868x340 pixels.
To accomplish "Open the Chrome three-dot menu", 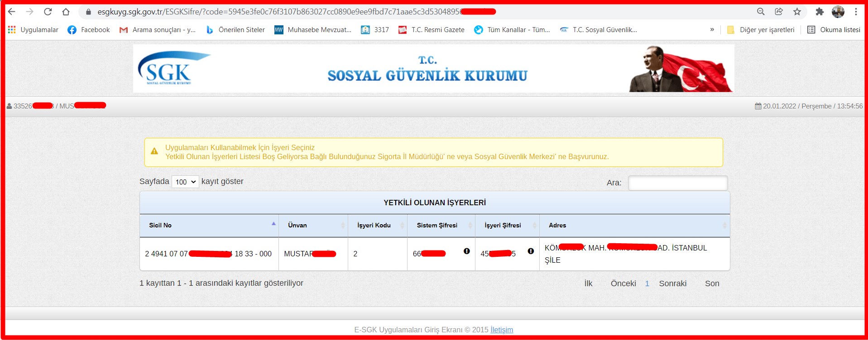I will 856,12.
